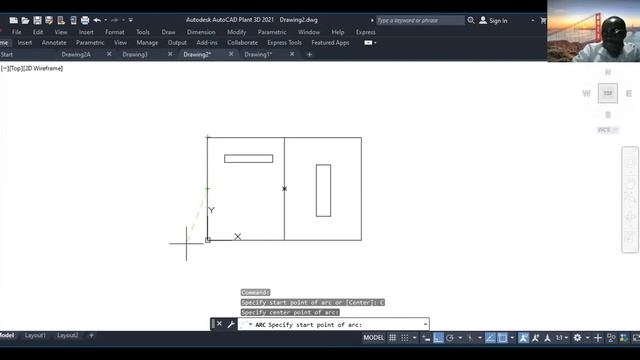Open the File menu
640x360 pixels.
16,32
